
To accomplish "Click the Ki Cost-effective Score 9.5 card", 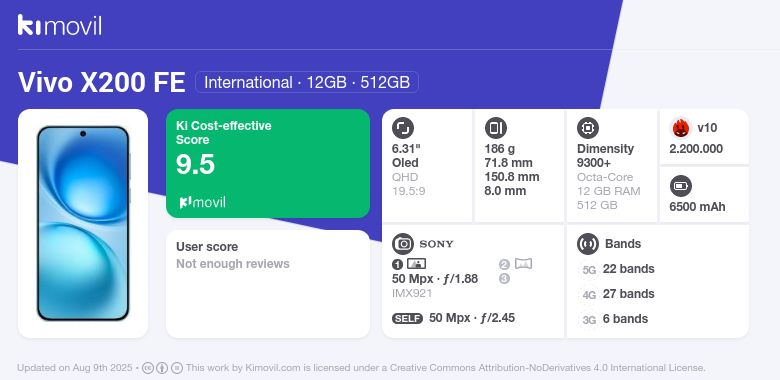I will point(268,163).
